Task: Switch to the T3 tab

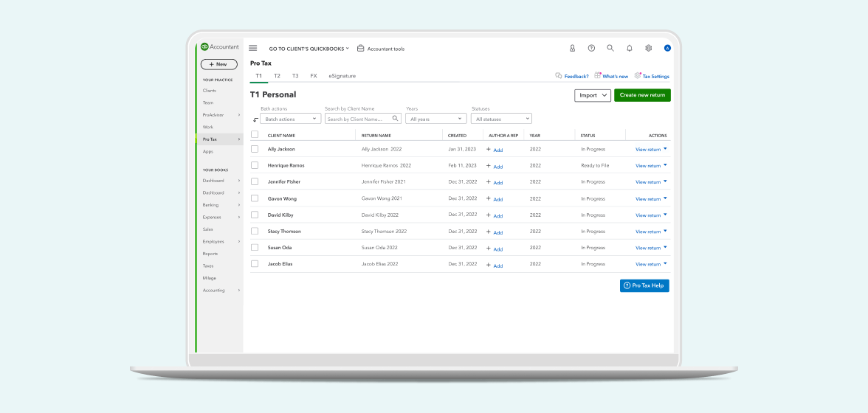Action: pyautogui.click(x=295, y=76)
